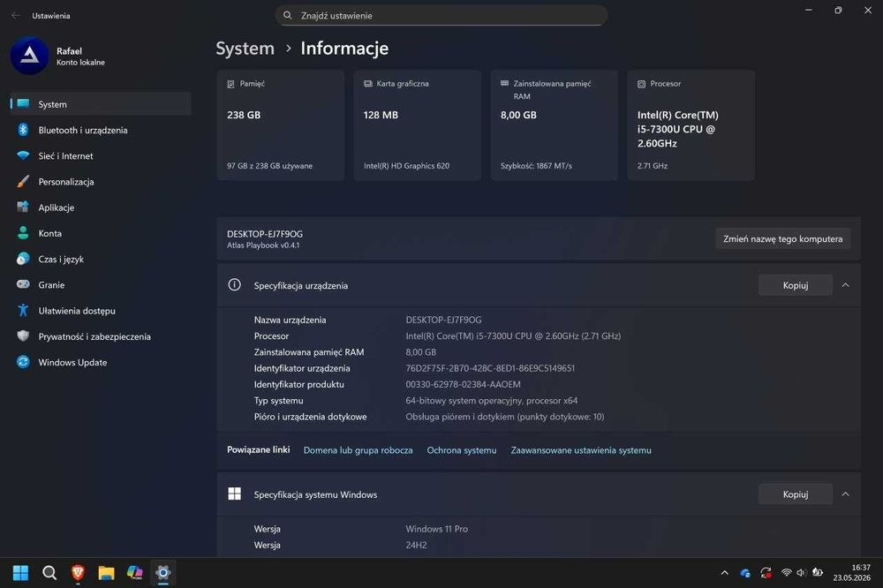Click the Obsługa piórem i dotykiem value

pos(505,417)
